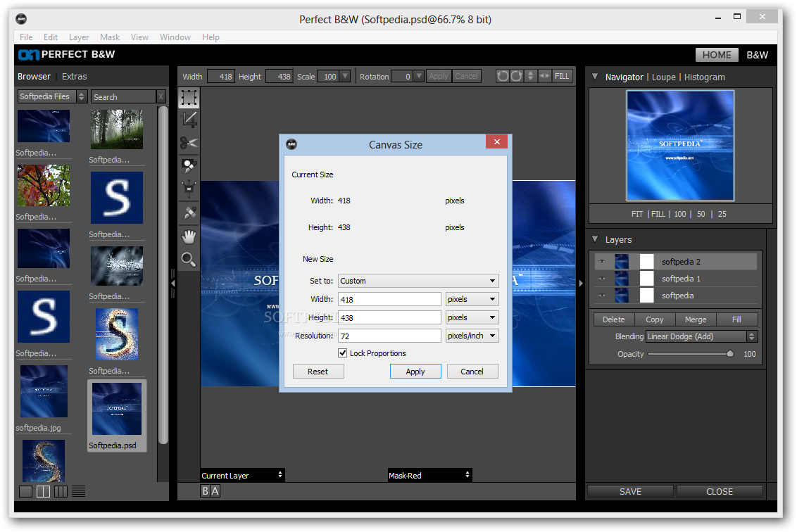The width and height of the screenshot is (797, 532).
Task: Click the softpedia 2 layer mask thumbnail
Action: pos(646,262)
